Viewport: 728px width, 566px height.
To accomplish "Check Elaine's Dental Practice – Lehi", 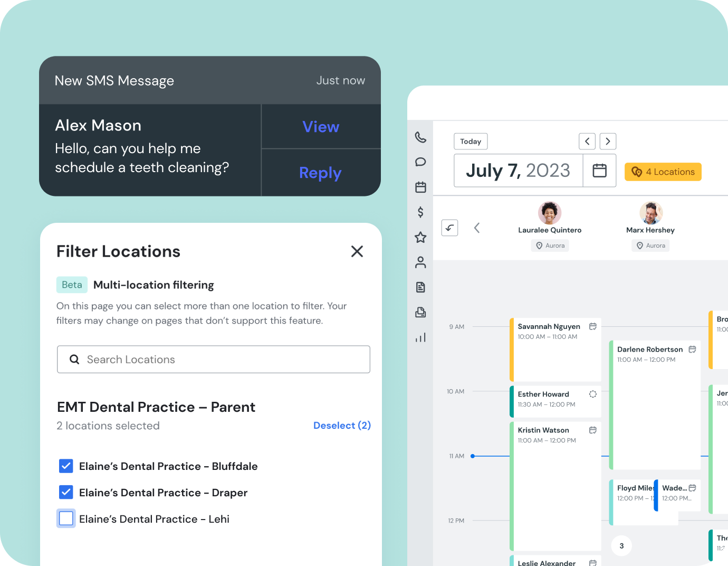I will point(66,518).
